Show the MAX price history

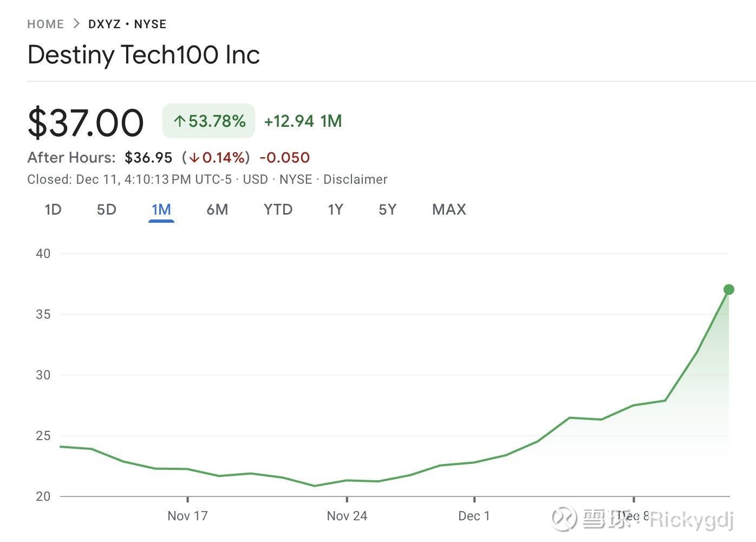[x=449, y=210]
